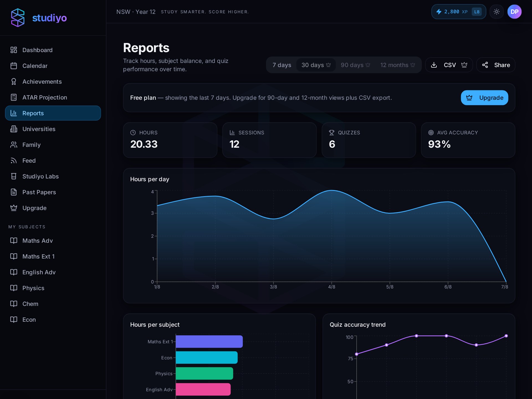
Task: Click the Dashboard grid icon
Action: tap(14, 50)
